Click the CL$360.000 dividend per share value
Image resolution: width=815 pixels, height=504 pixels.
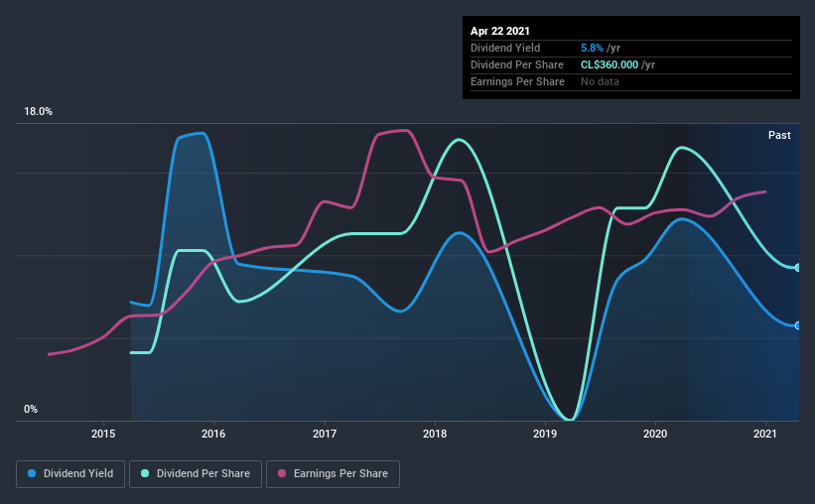pos(610,64)
